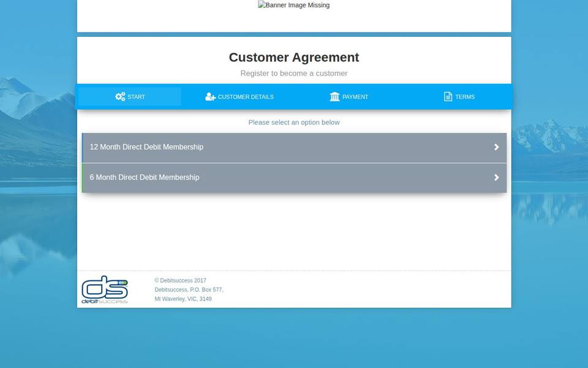Click the bank building Payment icon

[x=334, y=96]
